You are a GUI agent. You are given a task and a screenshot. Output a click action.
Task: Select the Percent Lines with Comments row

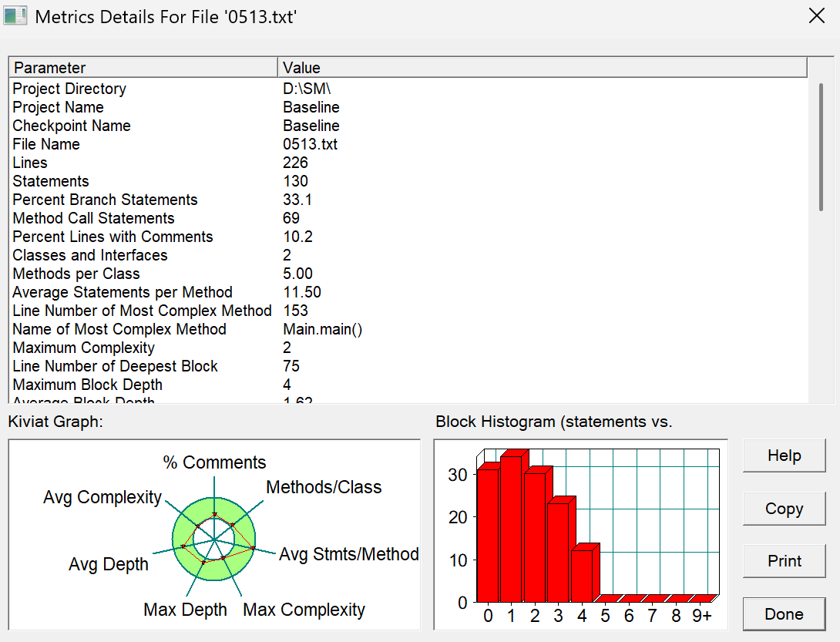click(x=408, y=237)
